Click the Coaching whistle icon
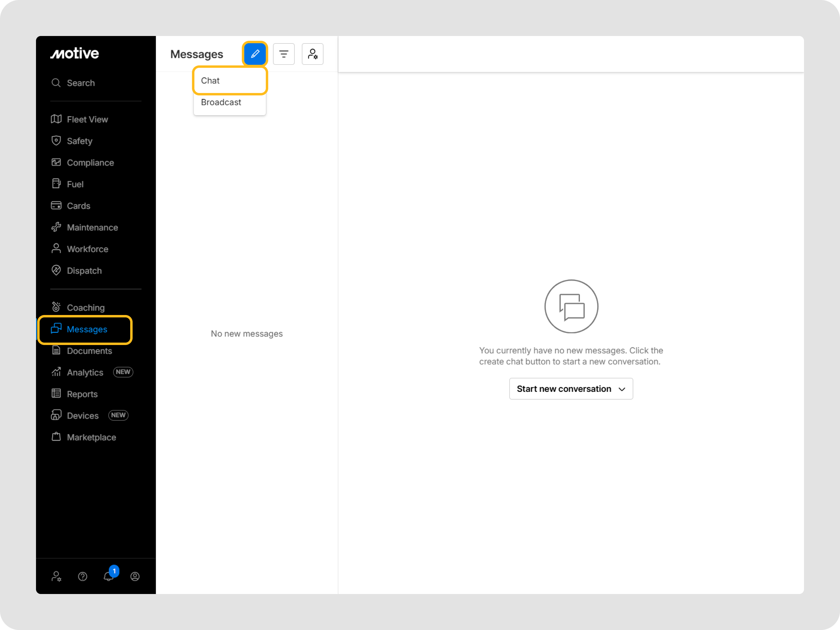This screenshot has height=630, width=840. [56, 307]
